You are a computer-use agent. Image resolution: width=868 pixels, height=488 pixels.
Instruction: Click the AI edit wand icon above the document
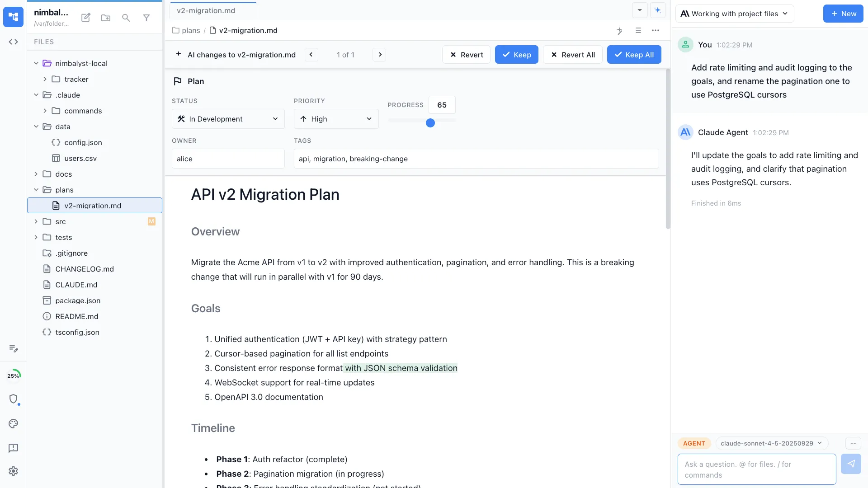point(620,31)
